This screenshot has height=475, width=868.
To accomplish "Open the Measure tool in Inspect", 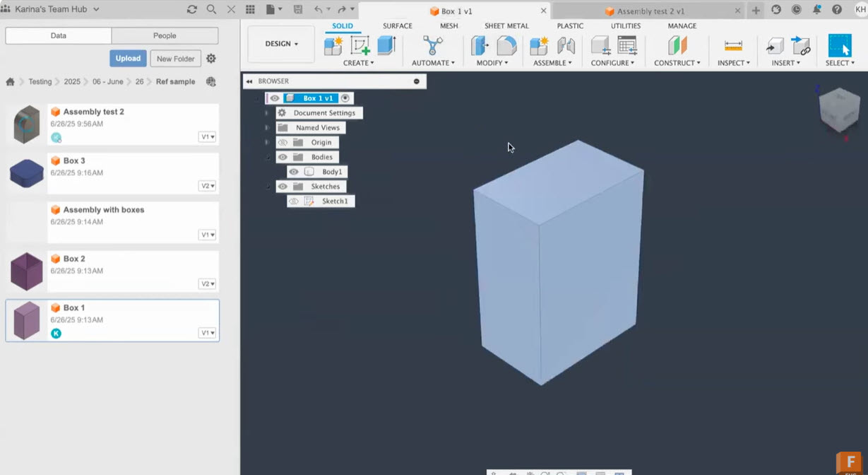I will pos(733,46).
